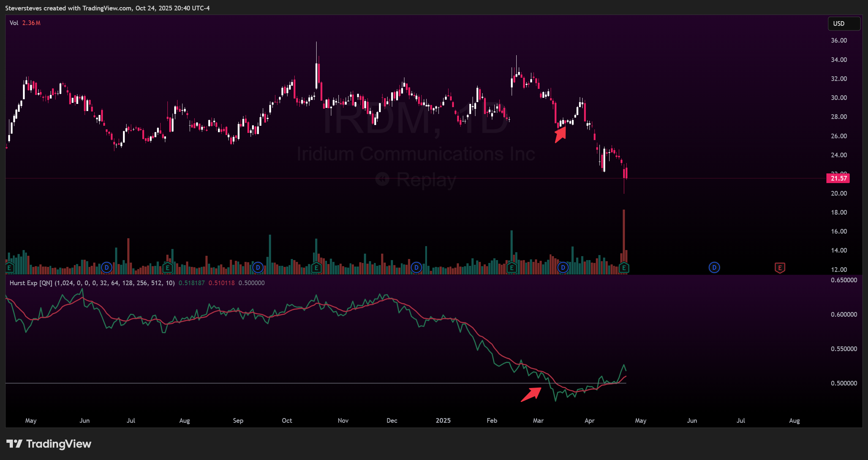Viewport: 868px width, 460px height.
Task: Click the current price label 21.57
Action: [x=838, y=178]
